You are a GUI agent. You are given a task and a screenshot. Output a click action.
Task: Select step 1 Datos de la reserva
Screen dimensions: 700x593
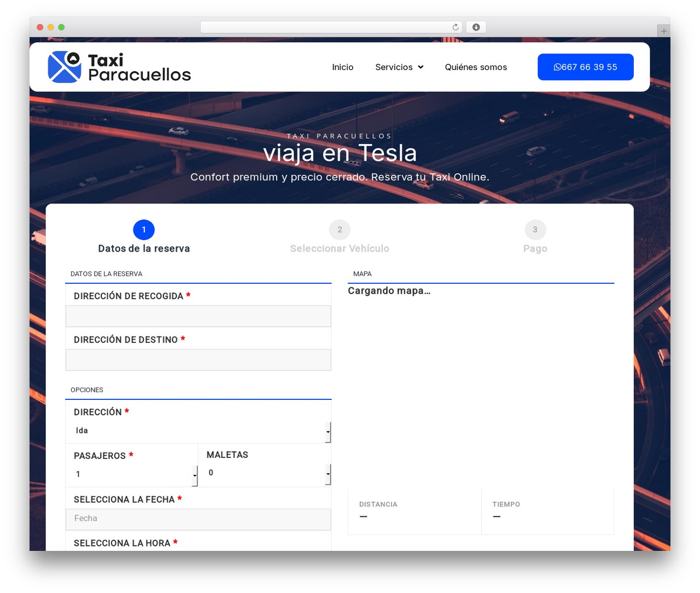pos(144,237)
